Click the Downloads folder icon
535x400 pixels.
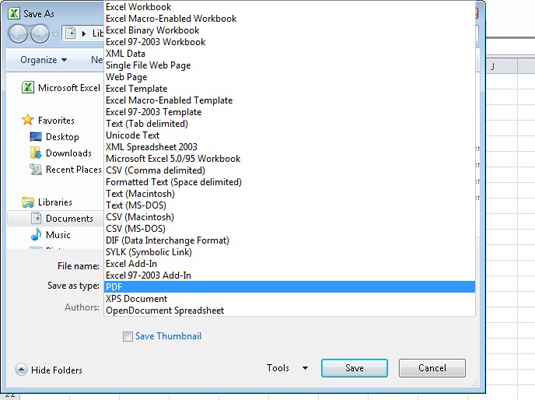click(35, 153)
